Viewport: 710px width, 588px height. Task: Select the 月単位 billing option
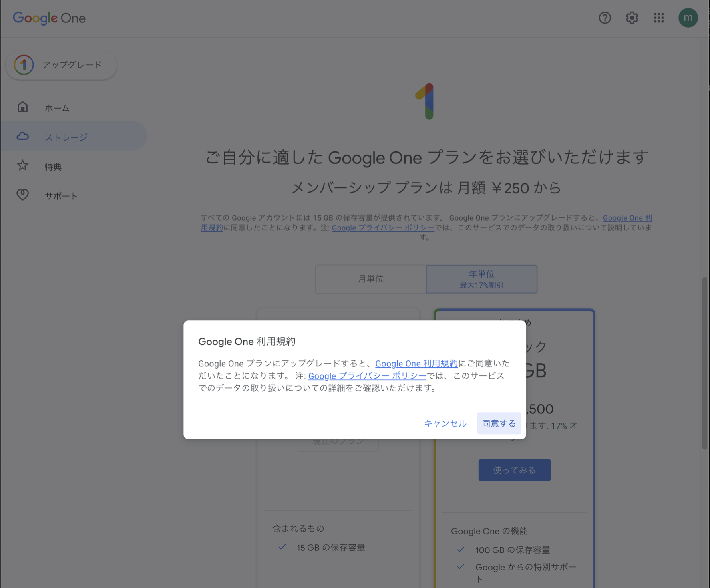370,279
